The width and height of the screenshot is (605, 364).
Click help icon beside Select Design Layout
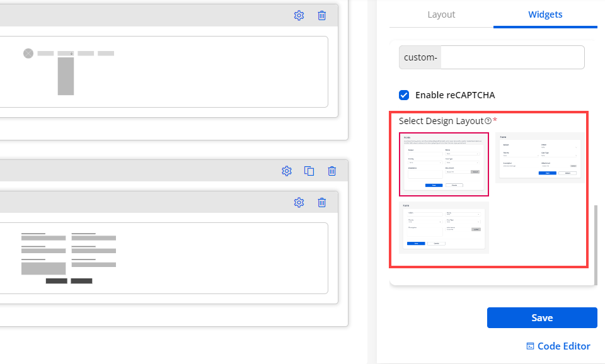(488, 121)
